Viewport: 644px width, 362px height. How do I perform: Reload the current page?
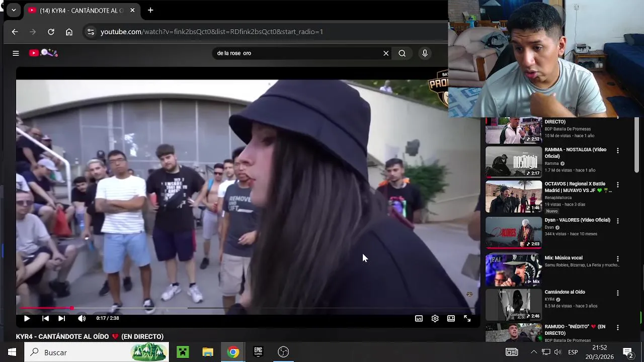tap(51, 32)
